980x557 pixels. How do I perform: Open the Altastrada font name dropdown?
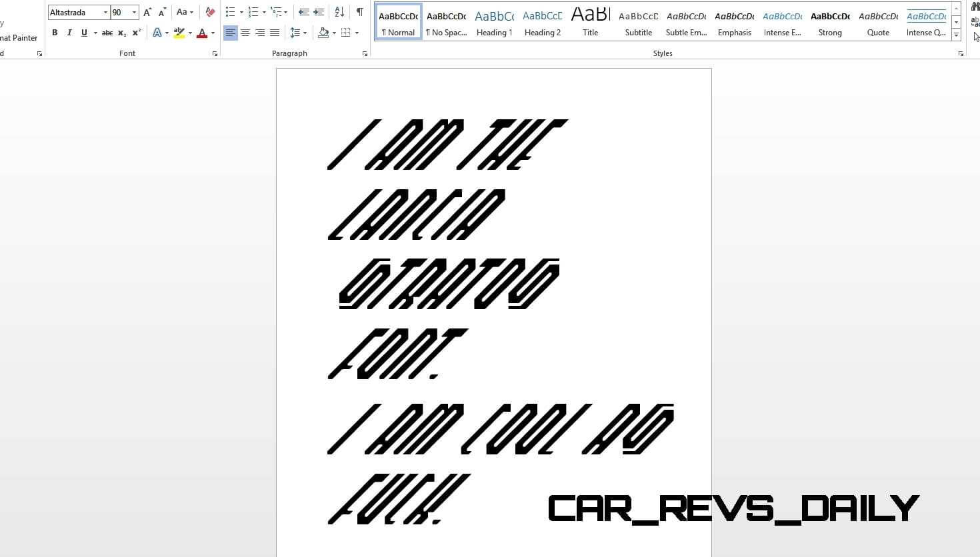pos(105,12)
